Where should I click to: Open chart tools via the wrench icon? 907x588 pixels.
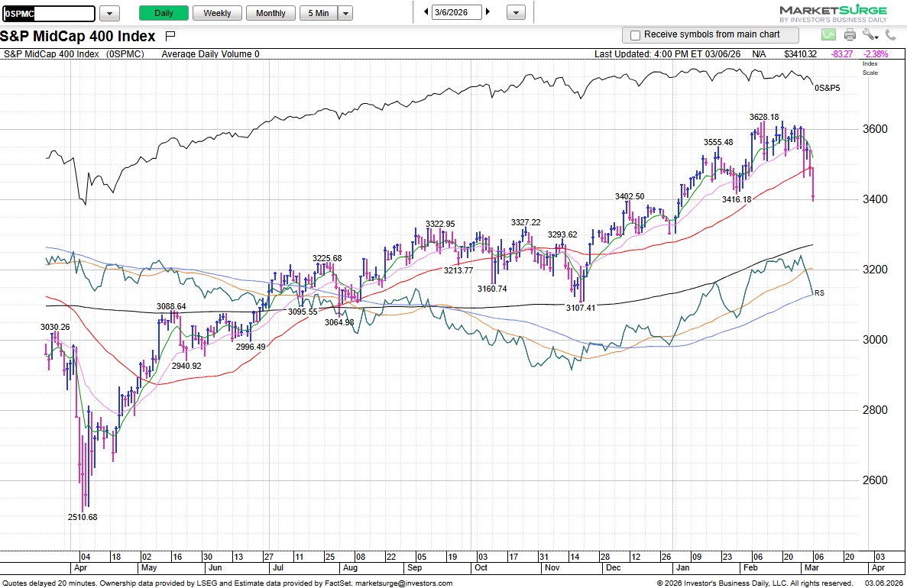868,34
